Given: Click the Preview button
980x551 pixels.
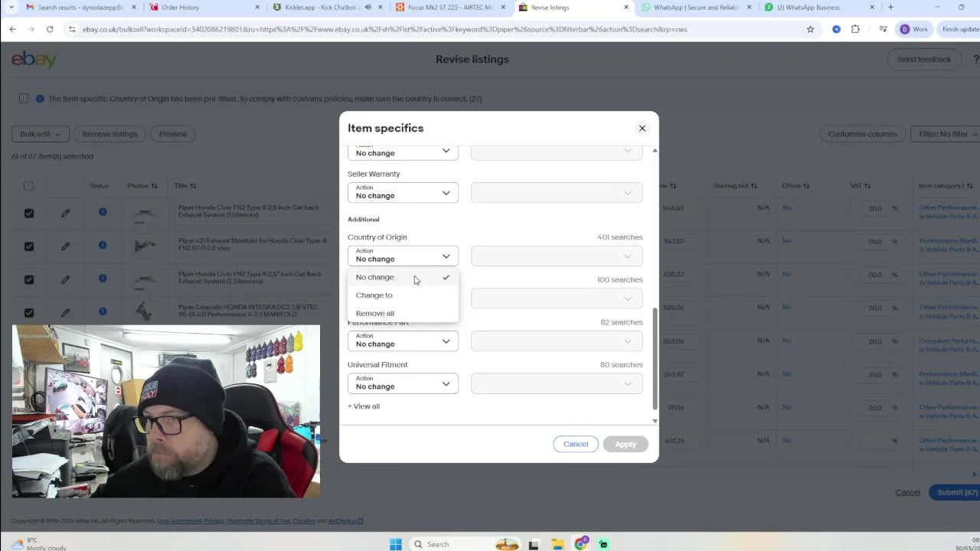Looking at the screenshot, I should point(173,134).
